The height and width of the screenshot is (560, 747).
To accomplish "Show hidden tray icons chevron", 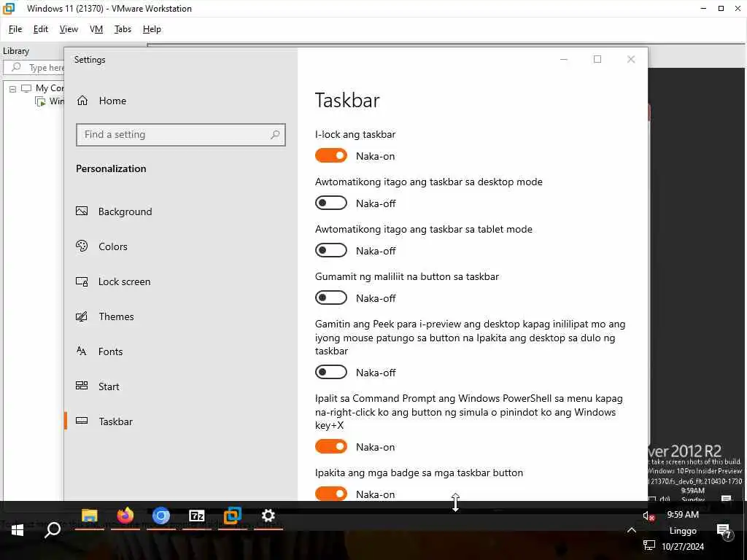I will (632, 530).
